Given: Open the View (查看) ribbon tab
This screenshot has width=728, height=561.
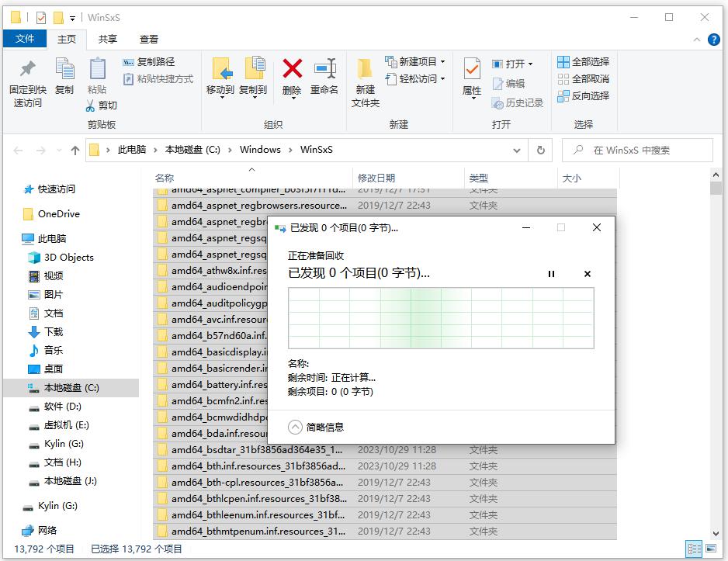Looking at the screenshot, I should [149, 39].
